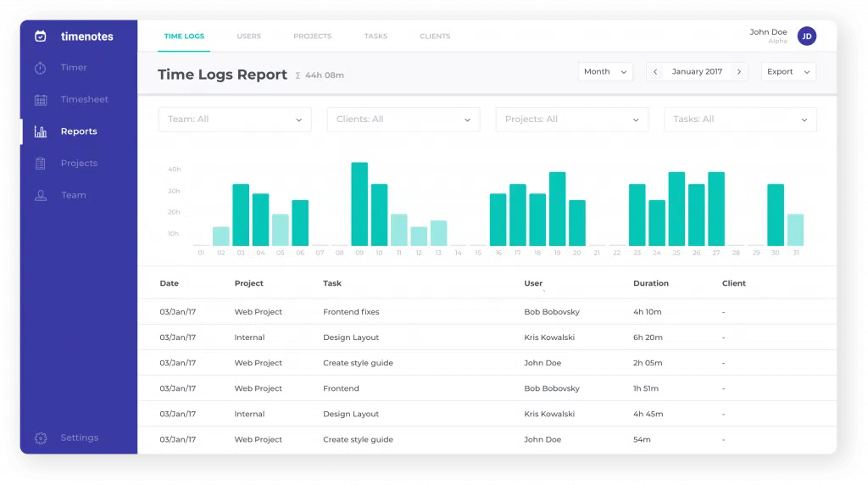Click the JD user avatar
868x485 pixels.
[807, 36]
